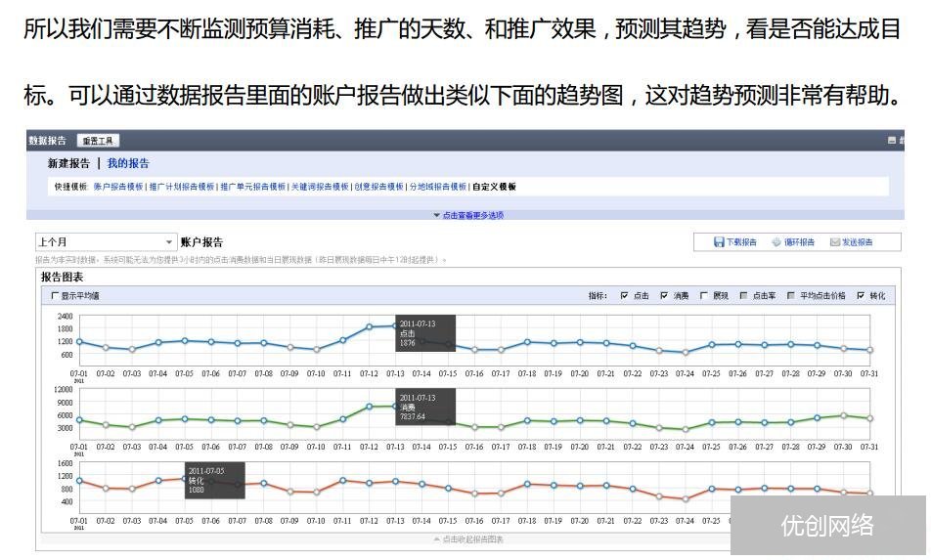This screenshot has width=931, height=560.
Task: Click the 12000 axis value on spend chart
Action: (x=63, y=390)
